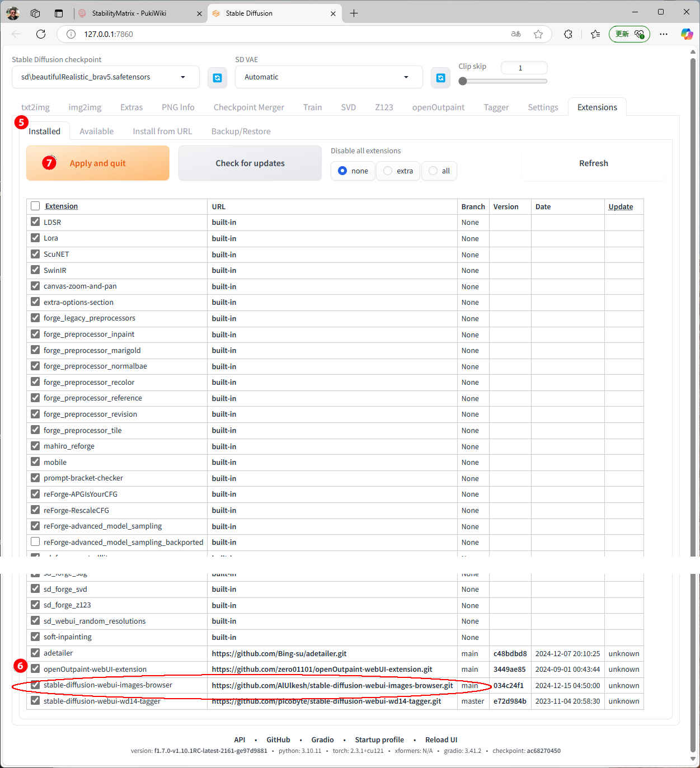The width and height of the screenshot is (700, 768).
Task: Open the Stable Diffusion checkpoint dropdown
Action: pos(182,77)
